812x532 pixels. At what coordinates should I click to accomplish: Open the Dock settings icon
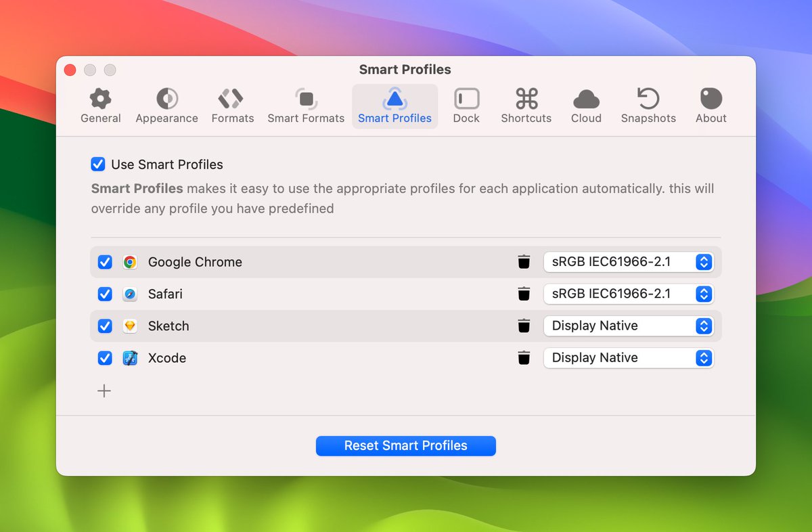(x=466, y=99)
